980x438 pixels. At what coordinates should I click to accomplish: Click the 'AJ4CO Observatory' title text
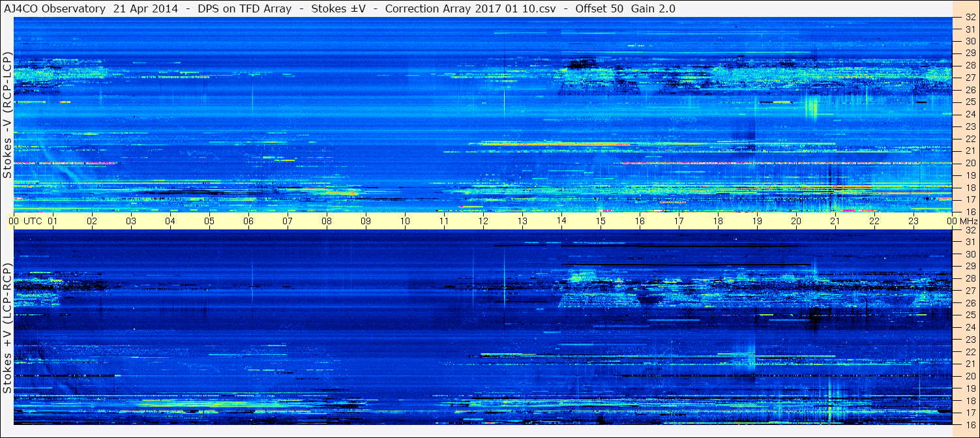[54, 9]
